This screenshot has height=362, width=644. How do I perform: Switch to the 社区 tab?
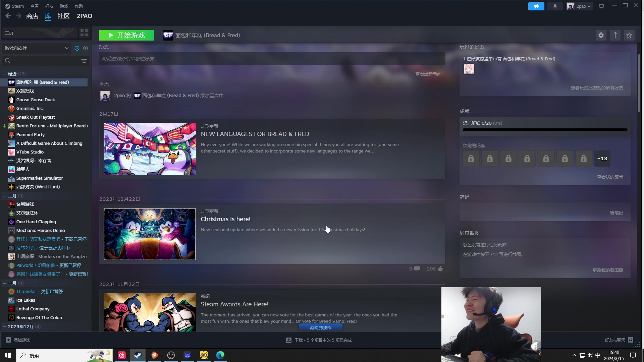point(63,16)
